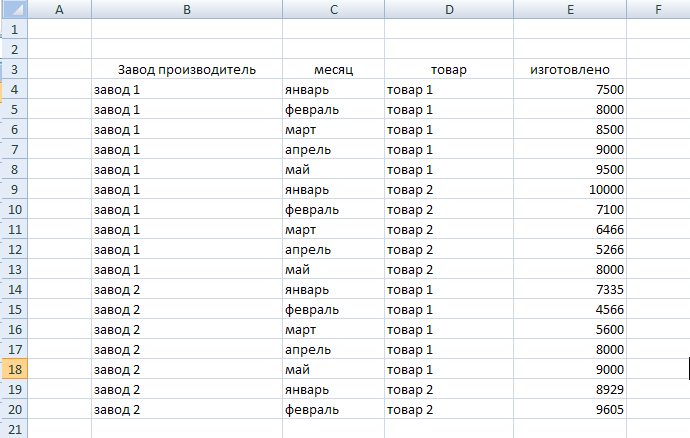This screenshot has width=690, height=438.
Task: Select cell with value 9605
Action: tap(570, 409)
